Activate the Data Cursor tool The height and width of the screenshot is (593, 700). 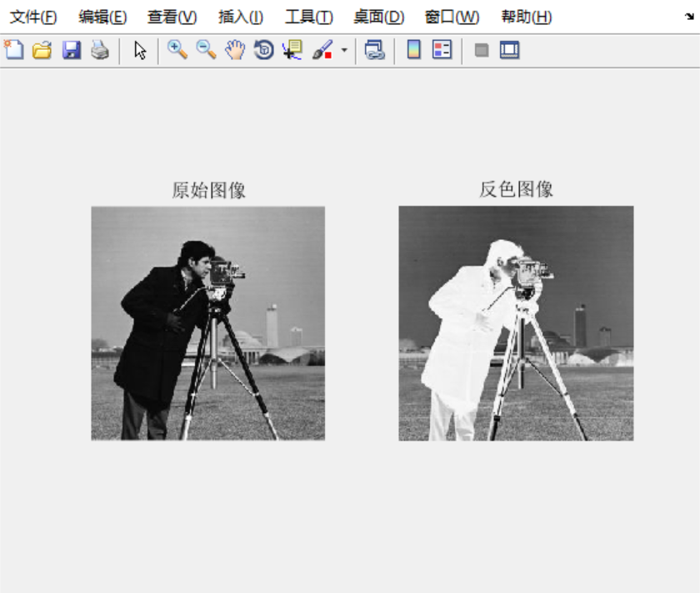(x=292, y=49)
